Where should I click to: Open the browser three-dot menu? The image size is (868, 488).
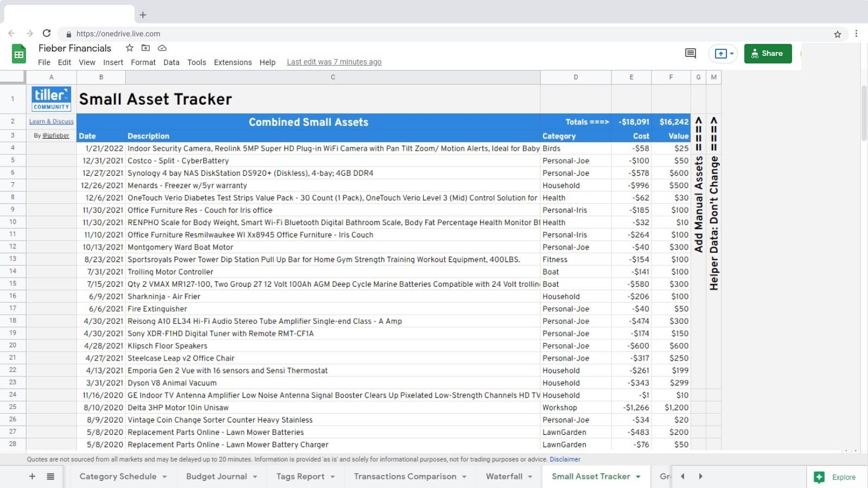click(856, 34)
